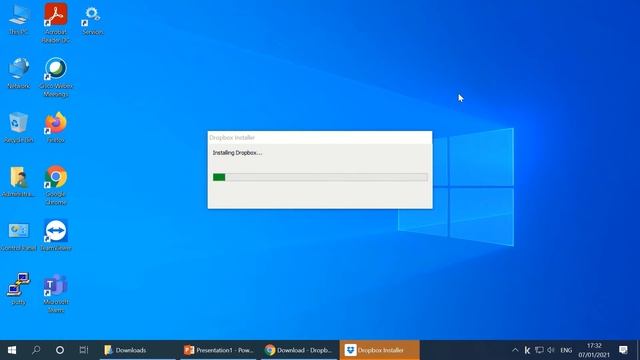The image size is (640, 360).
Task: Launch Cisco Webex Meetings shortcut
Action: [x=56, y=77]
